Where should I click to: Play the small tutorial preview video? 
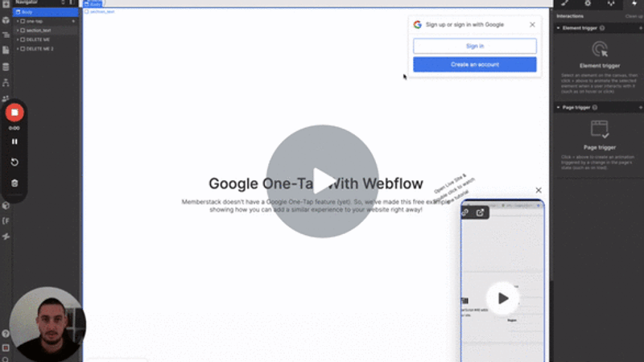click(x=502, y=298)
